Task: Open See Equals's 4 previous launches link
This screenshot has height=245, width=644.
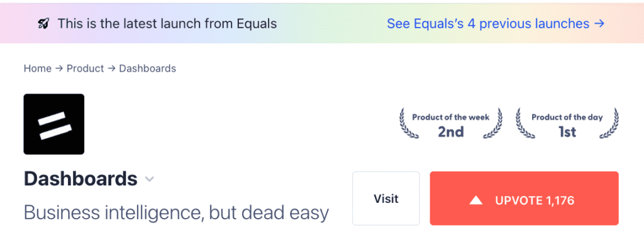Action: [496, 23]
